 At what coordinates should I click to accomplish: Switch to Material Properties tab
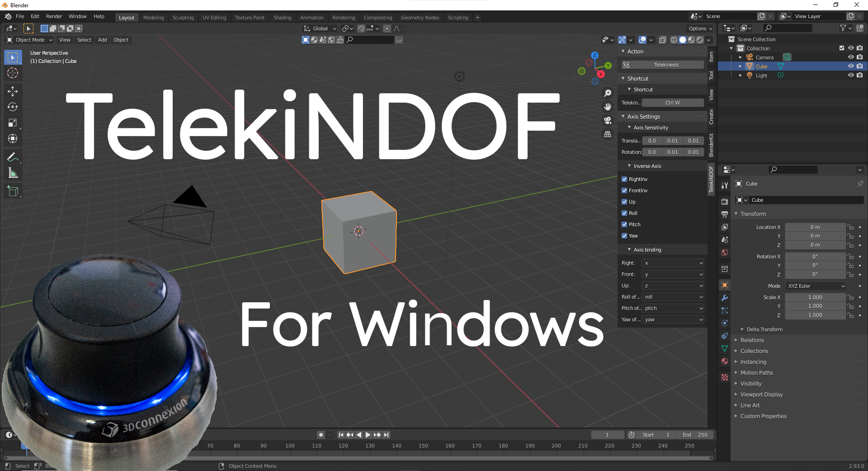[x=725, y=362]
